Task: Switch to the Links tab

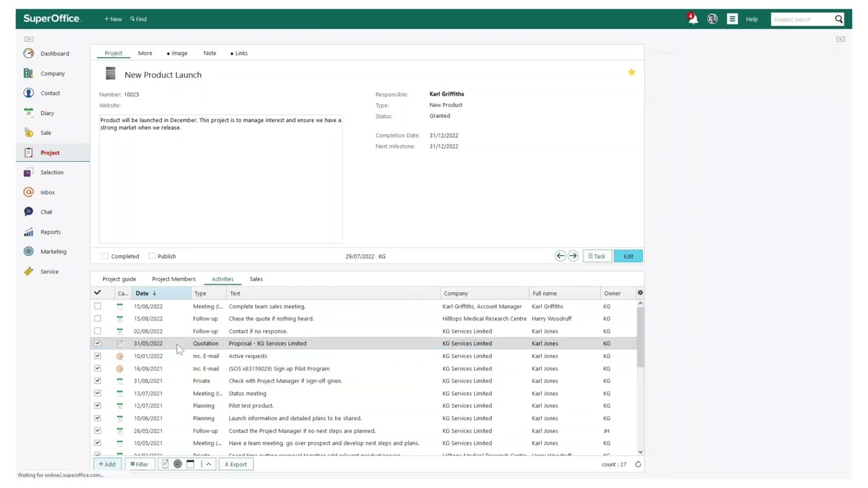Action: point(239,53)
